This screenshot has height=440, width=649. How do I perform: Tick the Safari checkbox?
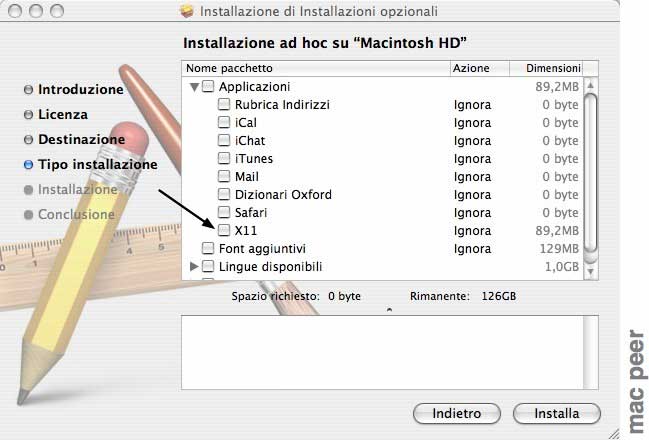224,212
